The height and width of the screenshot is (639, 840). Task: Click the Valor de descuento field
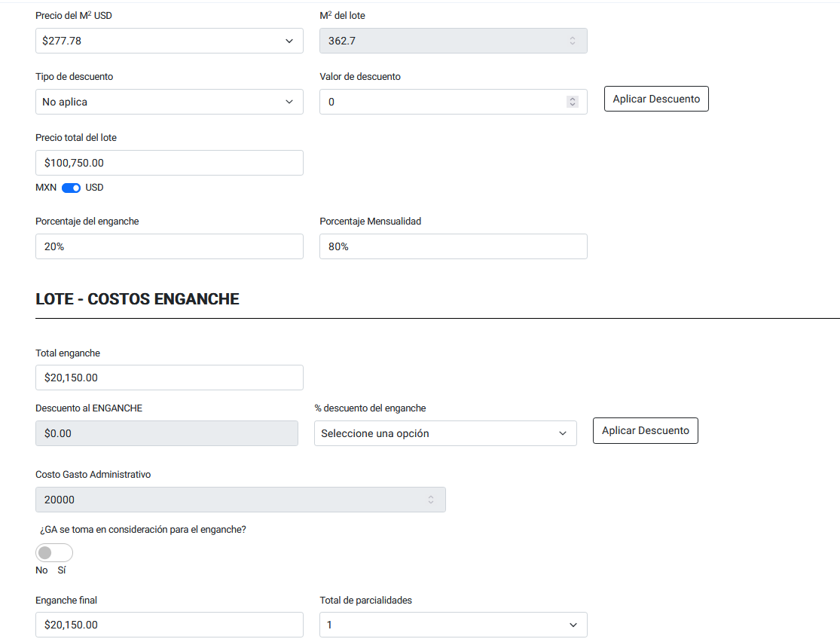441,102
